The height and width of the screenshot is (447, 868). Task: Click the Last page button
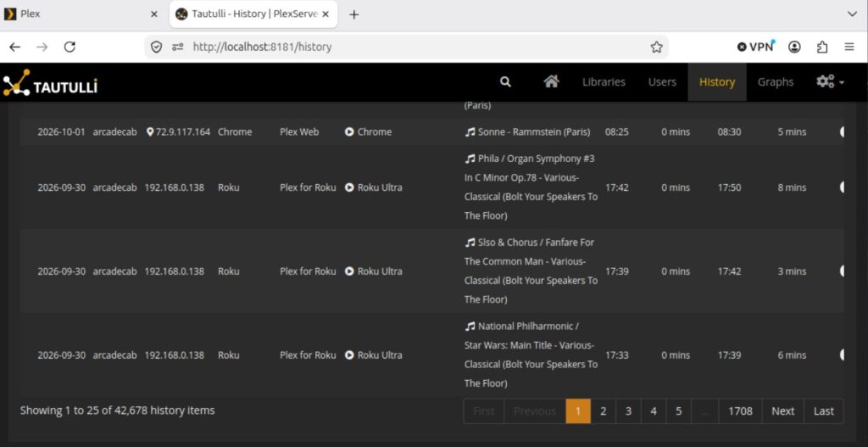point(824,411)
